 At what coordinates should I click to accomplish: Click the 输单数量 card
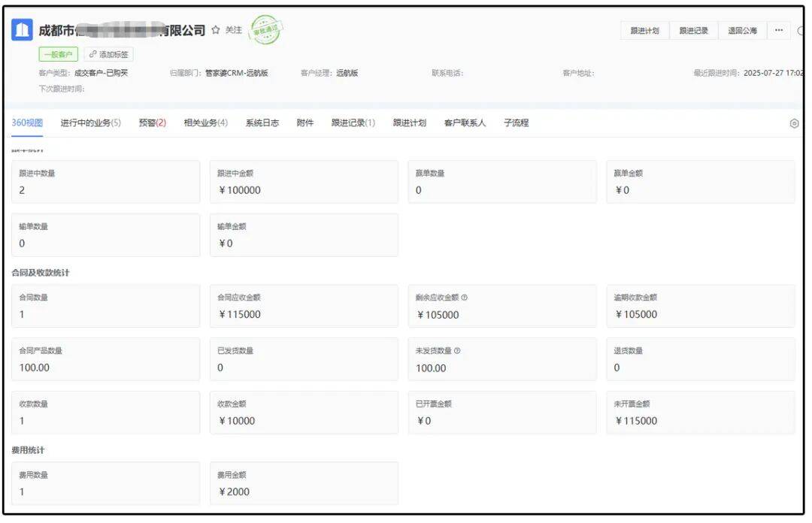106,235
